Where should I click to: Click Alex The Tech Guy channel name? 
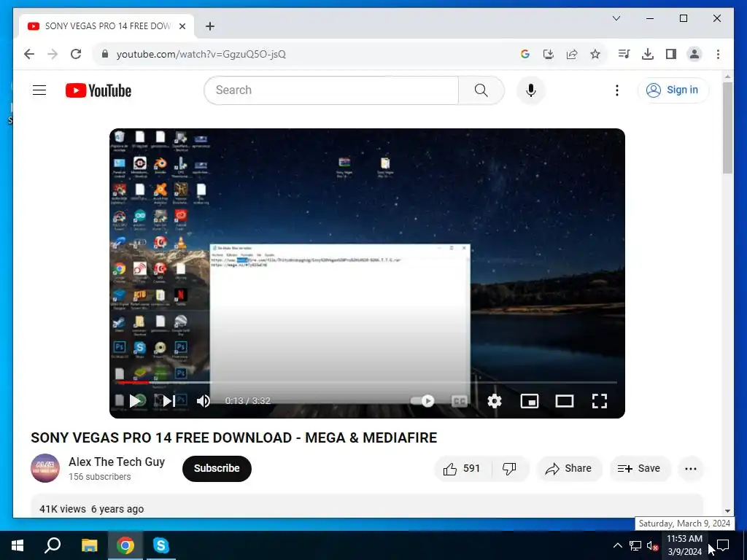click(x=117, y=462)
